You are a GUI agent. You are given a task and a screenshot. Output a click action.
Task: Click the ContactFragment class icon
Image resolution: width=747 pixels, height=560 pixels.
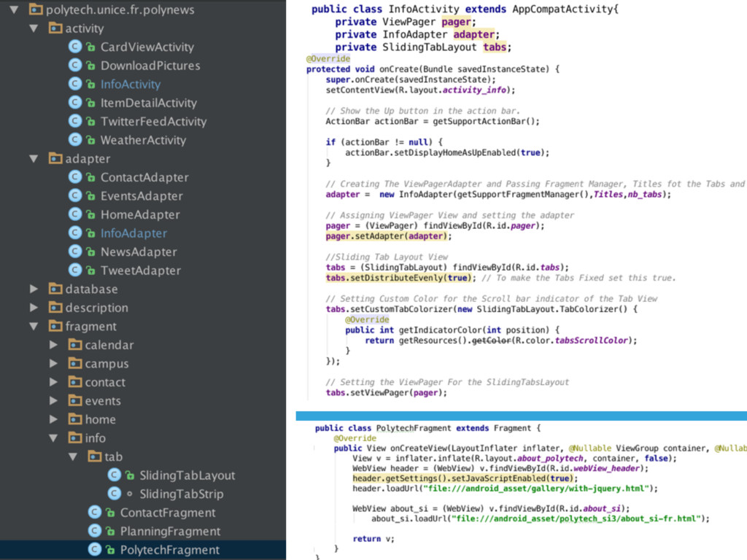click(x=94, y=512)
